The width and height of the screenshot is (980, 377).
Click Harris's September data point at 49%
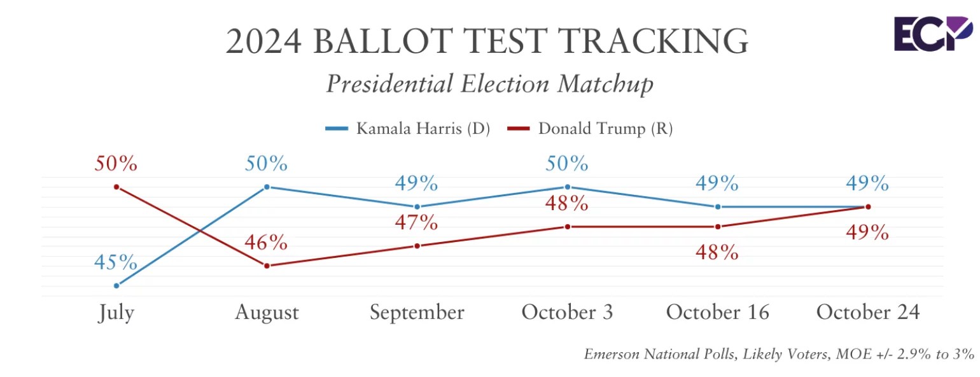417,206
